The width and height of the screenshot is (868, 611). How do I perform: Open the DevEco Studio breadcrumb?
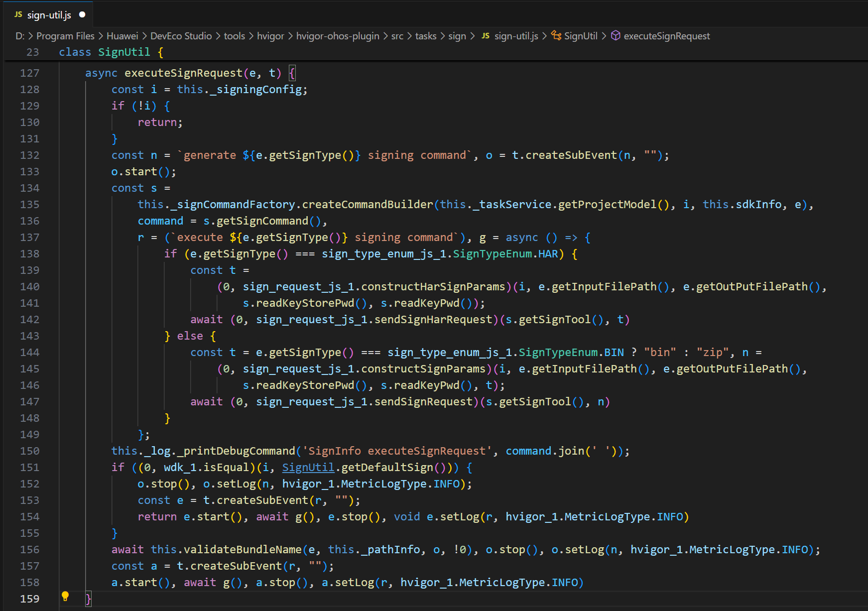pos(181,36)
